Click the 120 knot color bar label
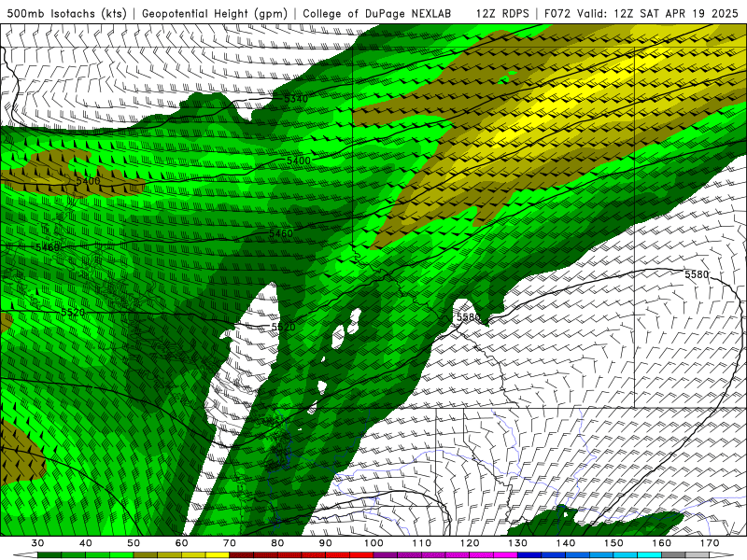Screen dimensions: 747x560 [470, 543]
